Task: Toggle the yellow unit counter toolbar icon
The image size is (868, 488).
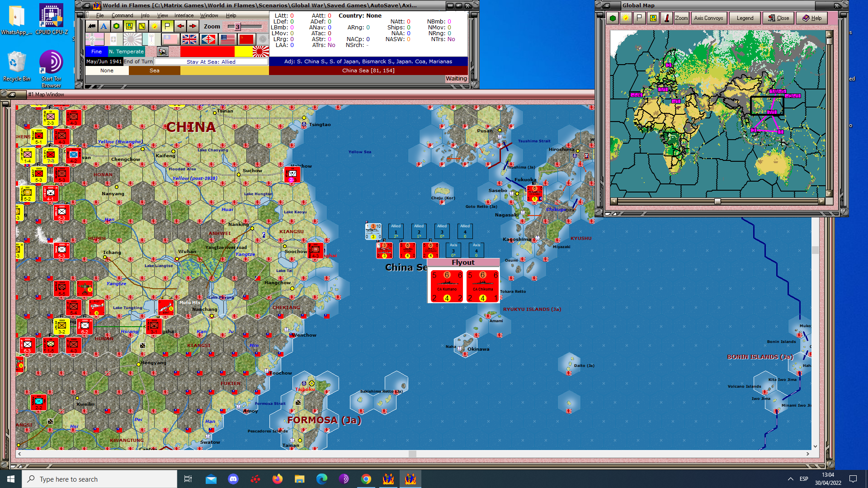Action: pos(129,26)
